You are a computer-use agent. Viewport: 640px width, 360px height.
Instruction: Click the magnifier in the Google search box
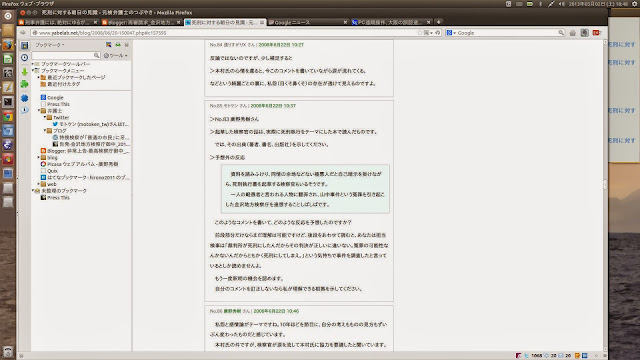point(561,33)
